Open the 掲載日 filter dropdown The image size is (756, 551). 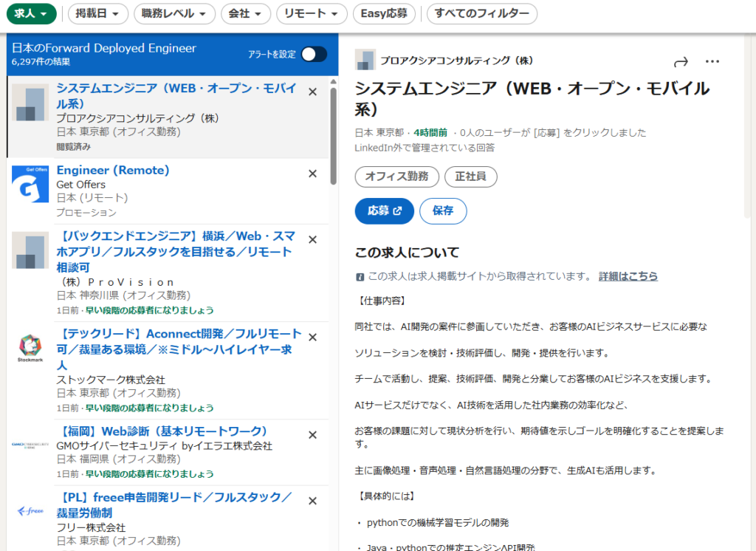(x=98, y=14)
